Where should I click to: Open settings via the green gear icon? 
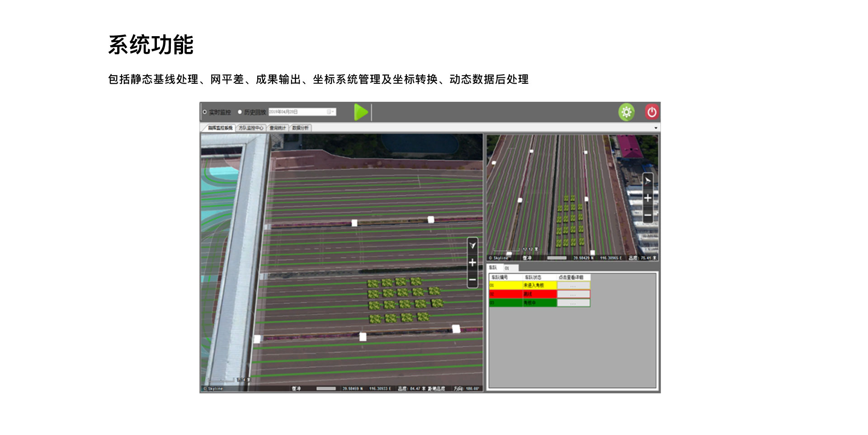point(626,112)
